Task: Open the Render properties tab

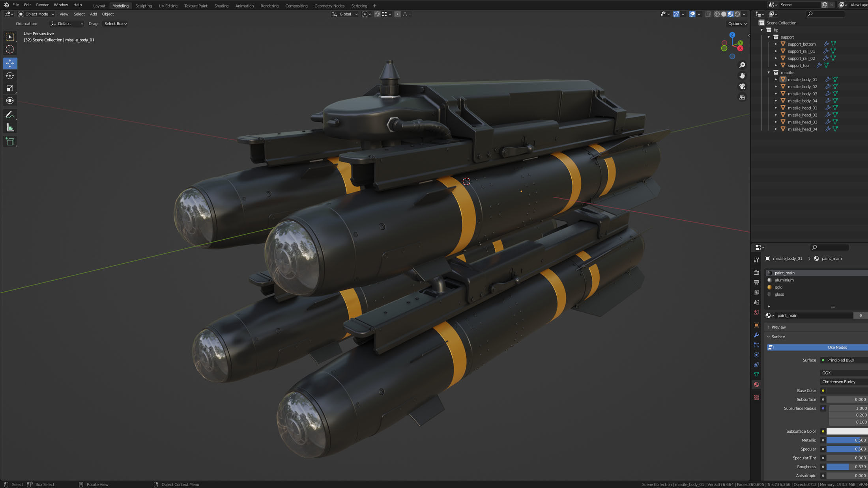Action: pyautogui.click(x=756, y=272)
